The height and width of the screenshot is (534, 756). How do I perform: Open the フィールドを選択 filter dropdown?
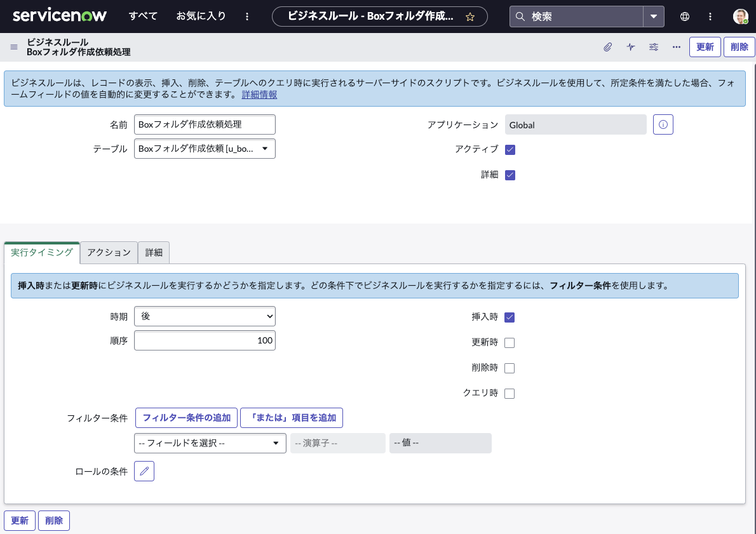[210, 443]
